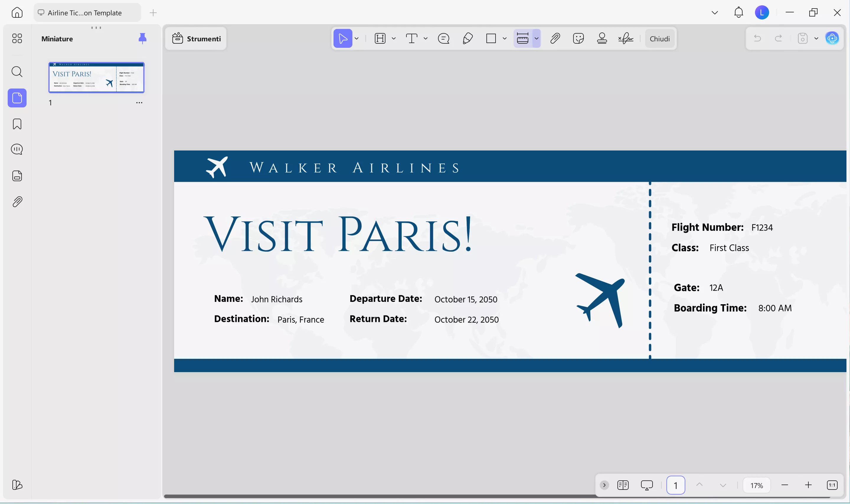
Task: Select page 1 thumbnail
Action: tap(97, 77)
